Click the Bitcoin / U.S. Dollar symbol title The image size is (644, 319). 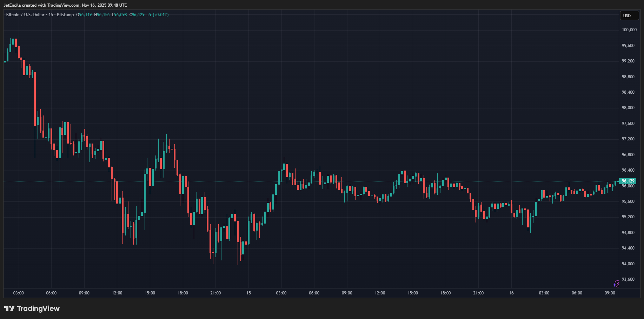(x=25, y=15)
